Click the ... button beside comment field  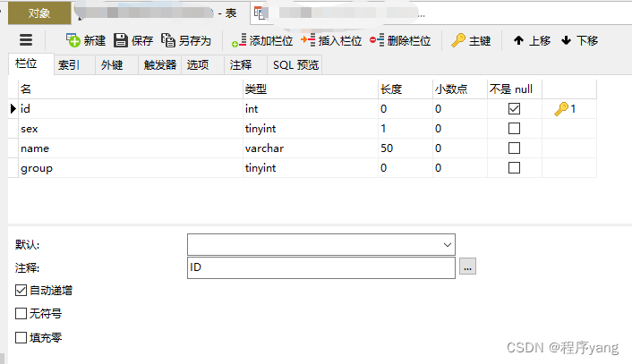click(467, 267)
